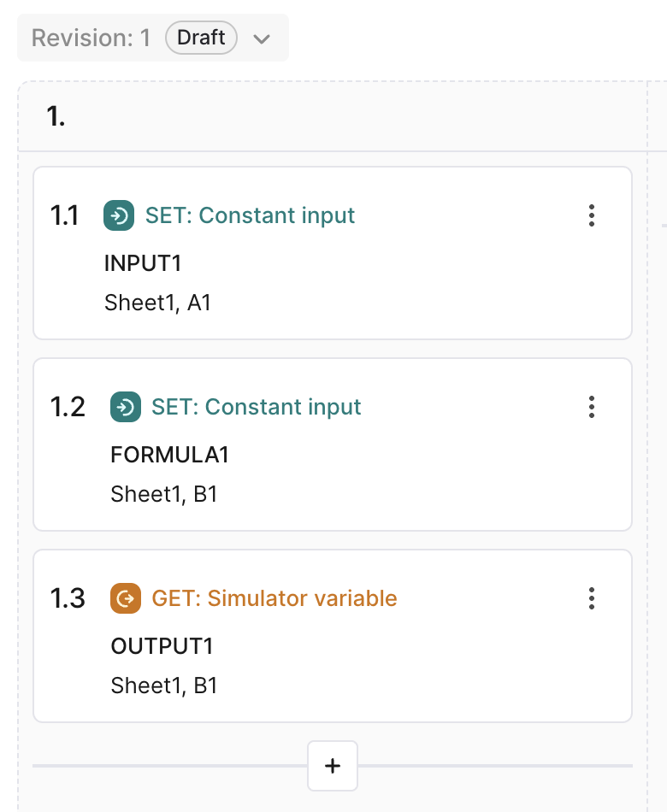Select the OUTPUT1 variable name
Image resolution: width=667 pixels, height=812 pixels.
(162, 646)
